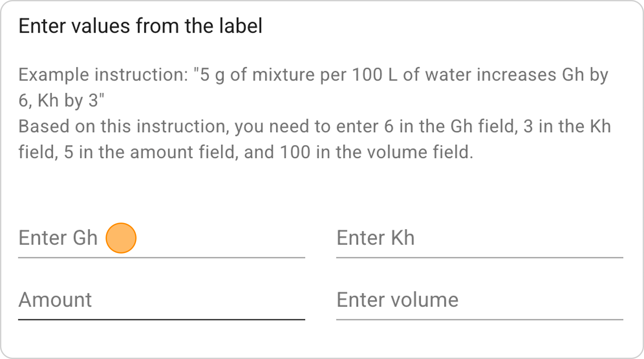The width and height of the screenshot is (644, 359).
Task: Click the orange circle touch indicator
Action: point(121,238)
